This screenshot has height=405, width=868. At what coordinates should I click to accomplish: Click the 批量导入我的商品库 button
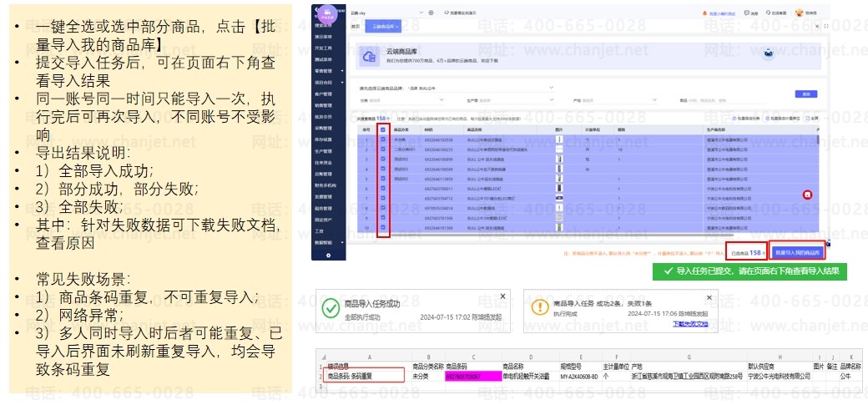[798, 252]
